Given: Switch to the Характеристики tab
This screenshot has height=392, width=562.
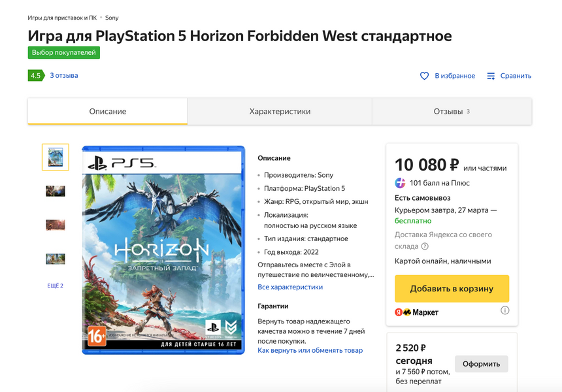Looking at the screenshot, I should click(x=280, y=112).
